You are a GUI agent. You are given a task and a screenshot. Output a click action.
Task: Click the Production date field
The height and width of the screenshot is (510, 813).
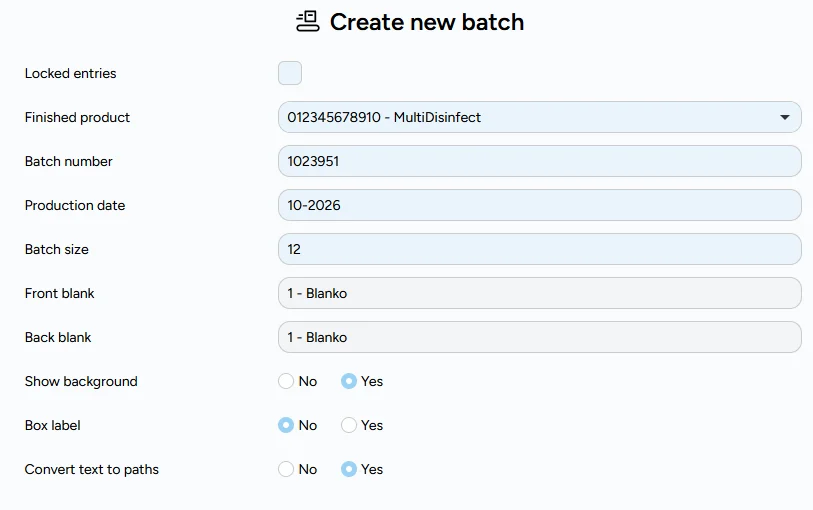[x=540, y=205]
